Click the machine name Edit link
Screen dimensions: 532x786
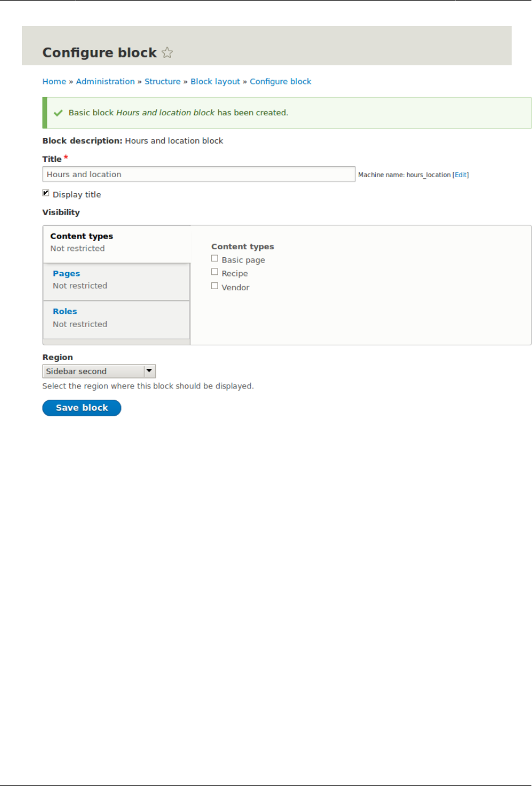460,175
